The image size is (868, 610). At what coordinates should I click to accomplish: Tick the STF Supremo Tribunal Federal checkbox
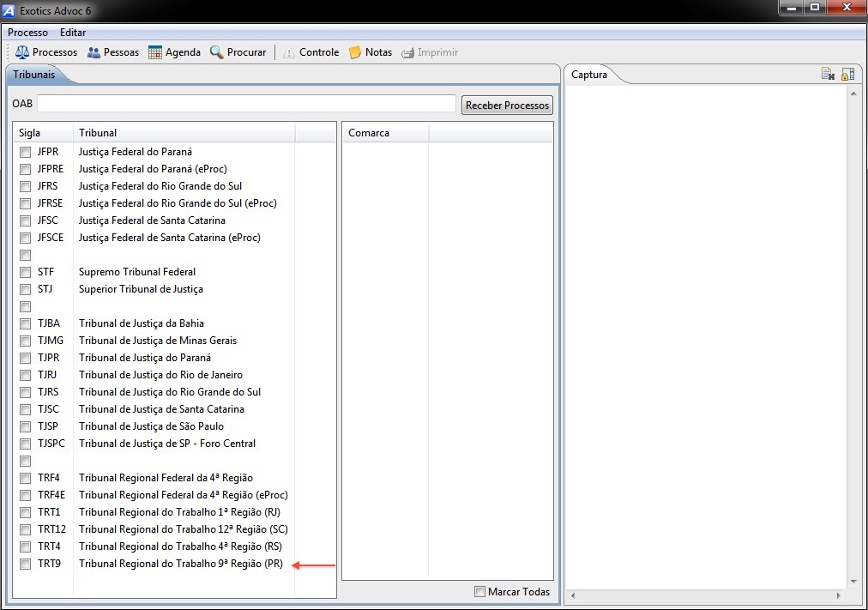click(x=26, y=272)
